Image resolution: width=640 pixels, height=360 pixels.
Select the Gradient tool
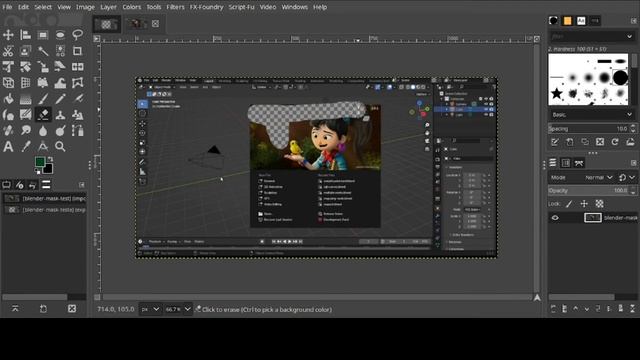click(x=26, y=99)
